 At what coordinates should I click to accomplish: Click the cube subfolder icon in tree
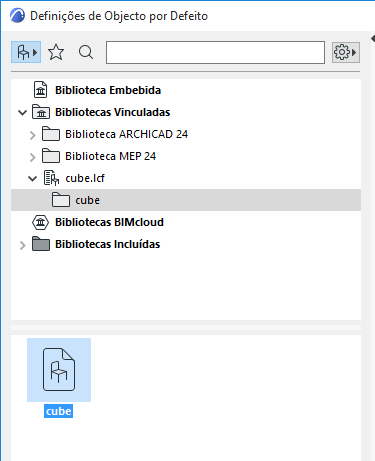click(x=61, y=200)
